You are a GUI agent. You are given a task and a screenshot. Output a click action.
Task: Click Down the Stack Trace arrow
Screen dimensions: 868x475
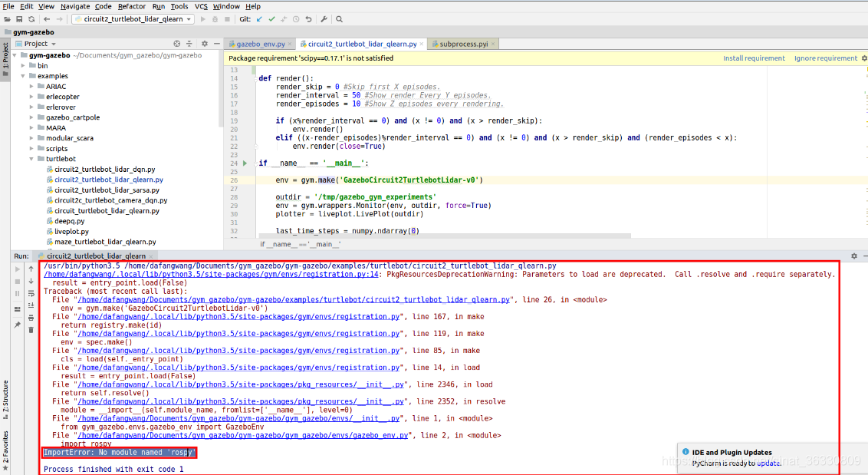(x=31, y=282)
